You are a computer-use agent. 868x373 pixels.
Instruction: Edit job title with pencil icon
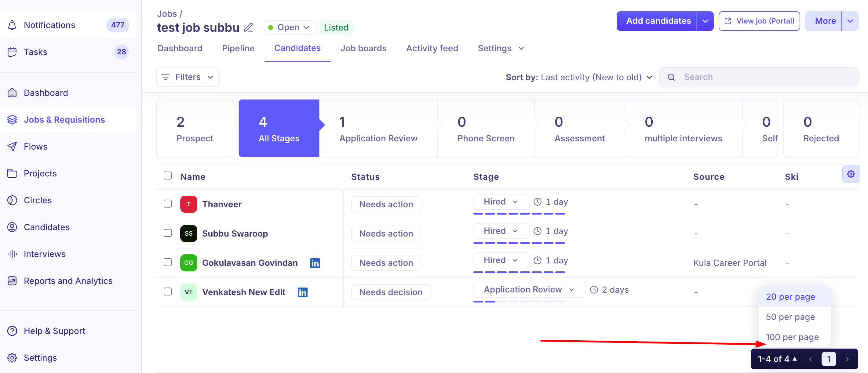[x=249, y=27]
